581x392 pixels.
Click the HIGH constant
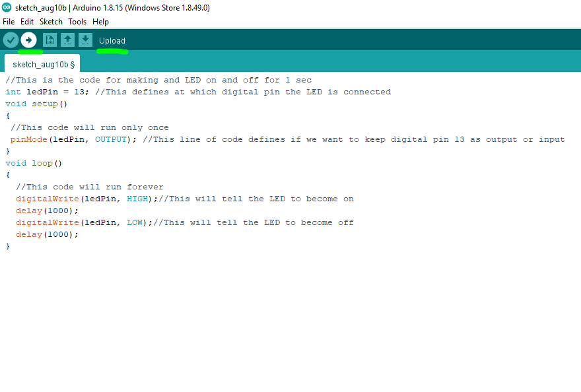click(137, 199)
